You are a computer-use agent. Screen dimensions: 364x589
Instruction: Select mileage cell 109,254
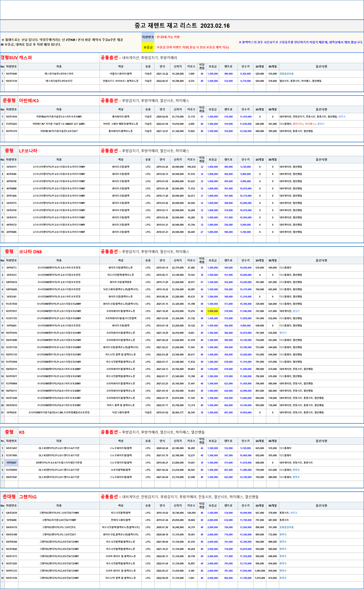pyautogui.click(x=191, y=167)
